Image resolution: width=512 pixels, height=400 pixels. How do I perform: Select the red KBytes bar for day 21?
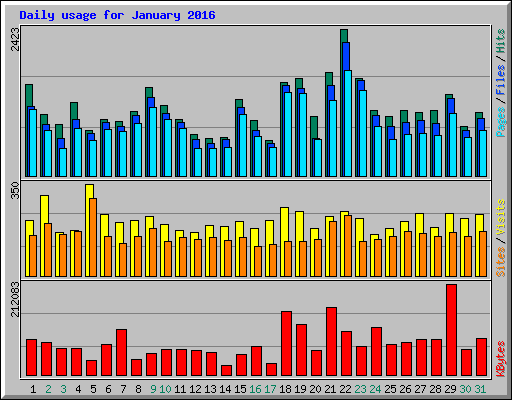pos(331,341)
